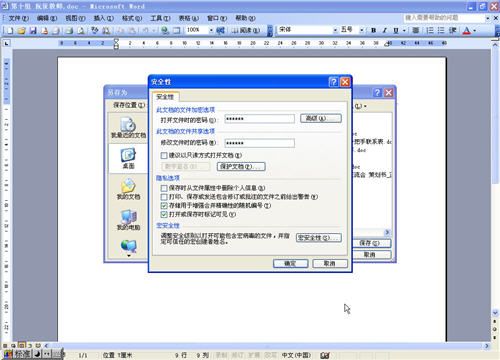The height and width of the screenshot is (360, 500).
Task: Select Recent Documents in Save As sidebar
Action: point(128,128)
